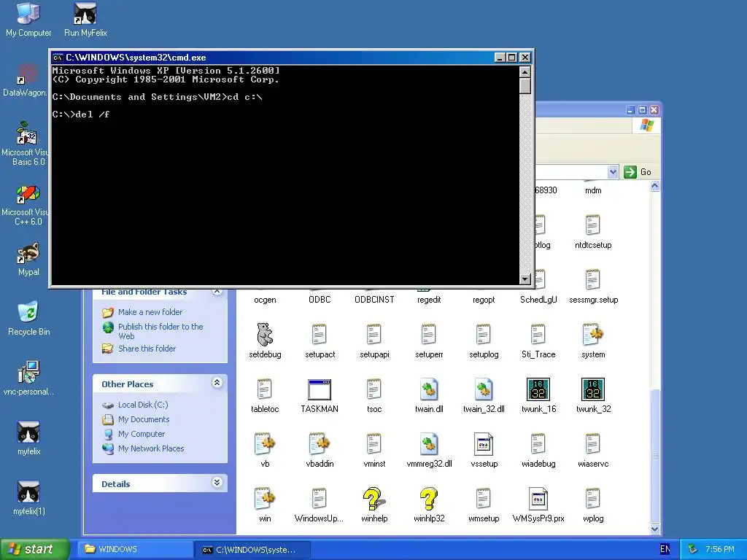This screenshot has height=560, width=747.
Task: Click the Go button in Explorer
Action: pos(637,172)
